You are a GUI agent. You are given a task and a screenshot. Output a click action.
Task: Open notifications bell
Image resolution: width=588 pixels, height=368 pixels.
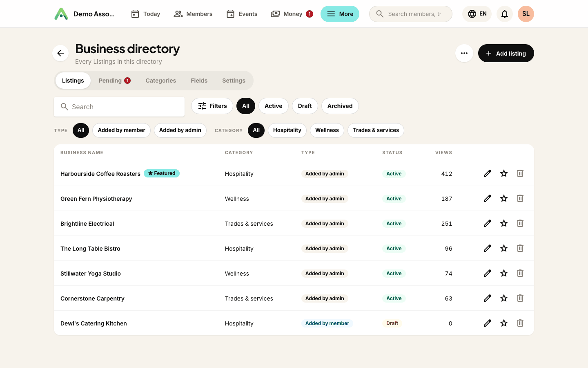point(505,14)
